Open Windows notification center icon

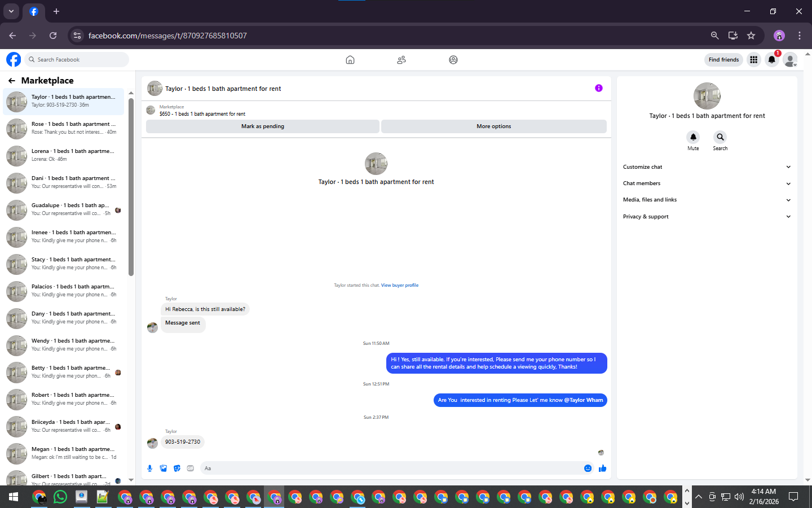(x=793, y=497)
